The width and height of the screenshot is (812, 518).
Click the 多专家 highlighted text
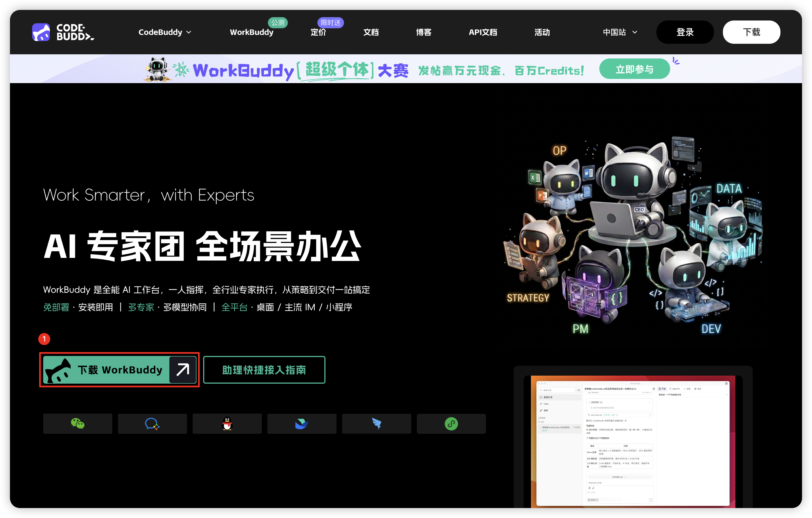(x=141, y=307)
